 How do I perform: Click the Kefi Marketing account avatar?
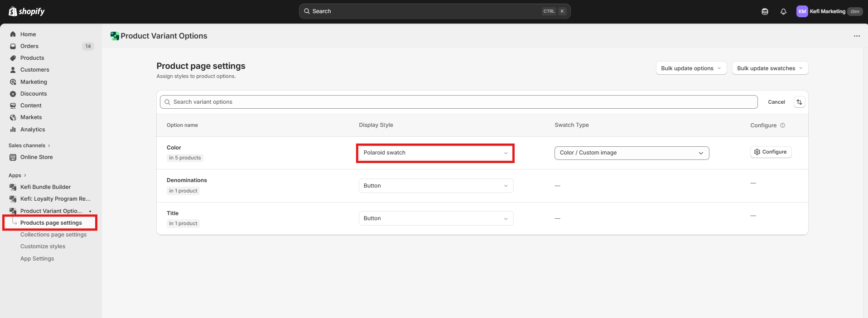click(x=802, y=11)
